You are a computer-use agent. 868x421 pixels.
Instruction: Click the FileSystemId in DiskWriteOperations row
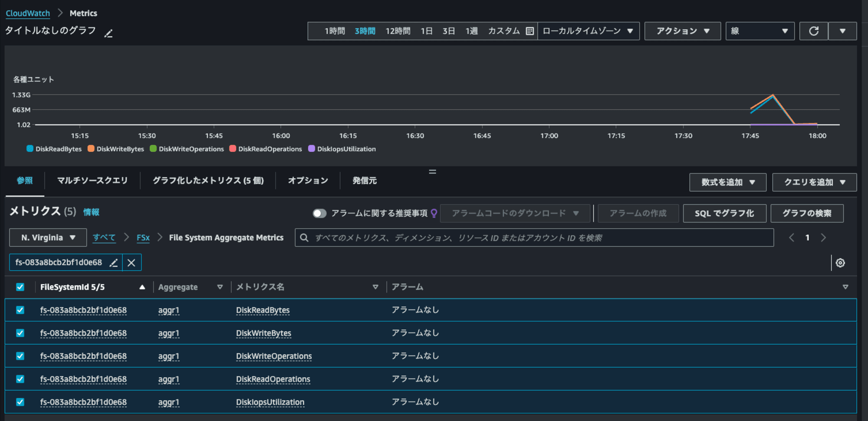tap(83, 356)
